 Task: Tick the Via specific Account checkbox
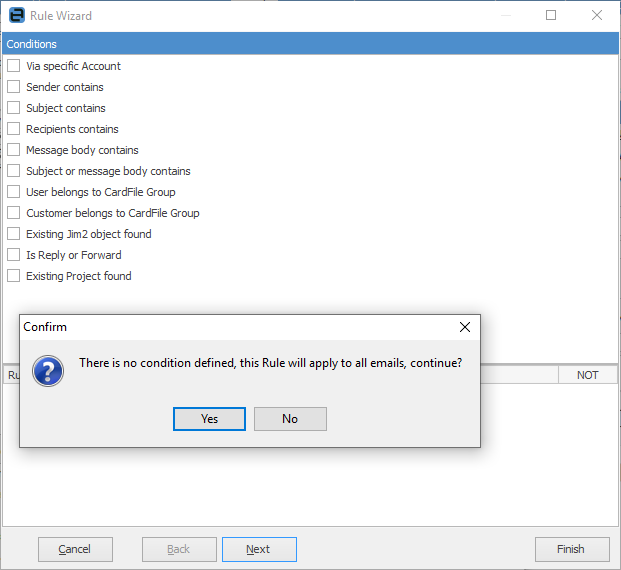pyautogui.click(x=13, y=66)
